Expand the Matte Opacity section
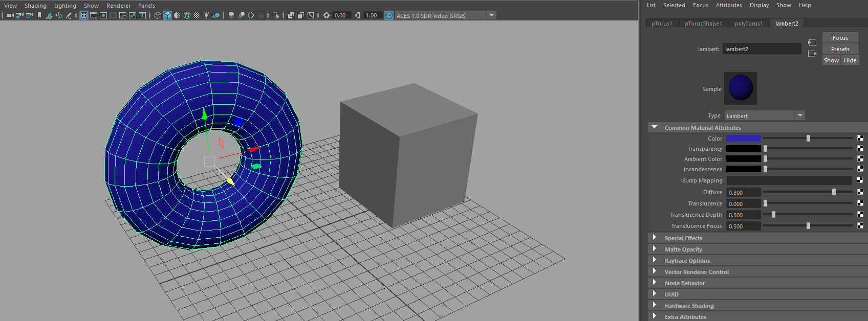Viewport: 868px width, 321px height. point(654,249)
